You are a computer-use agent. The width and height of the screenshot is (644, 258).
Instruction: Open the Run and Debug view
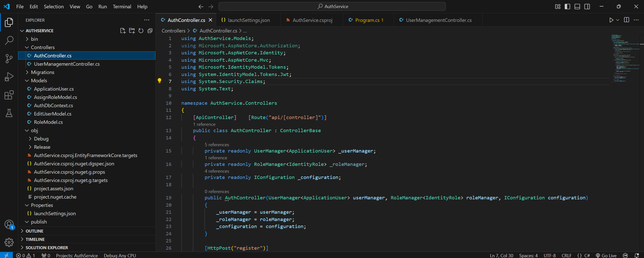coord(9,77)
